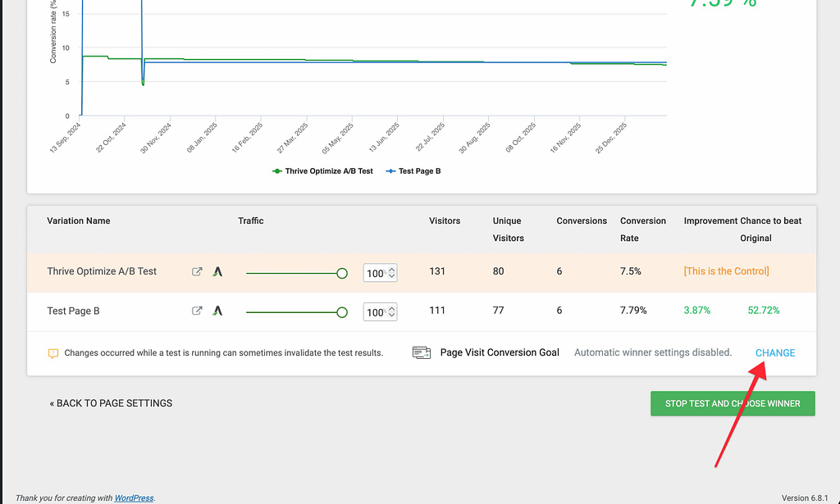Click the Test Page B variation name
Image resolution: width=840 pixels, height=504 pixels.
73,311
